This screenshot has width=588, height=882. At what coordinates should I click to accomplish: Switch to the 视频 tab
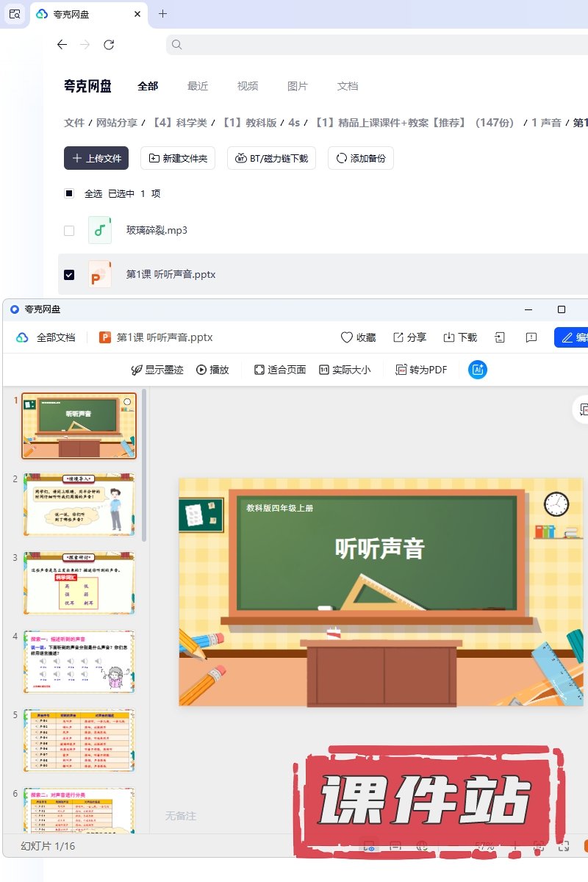coord(248,86)
